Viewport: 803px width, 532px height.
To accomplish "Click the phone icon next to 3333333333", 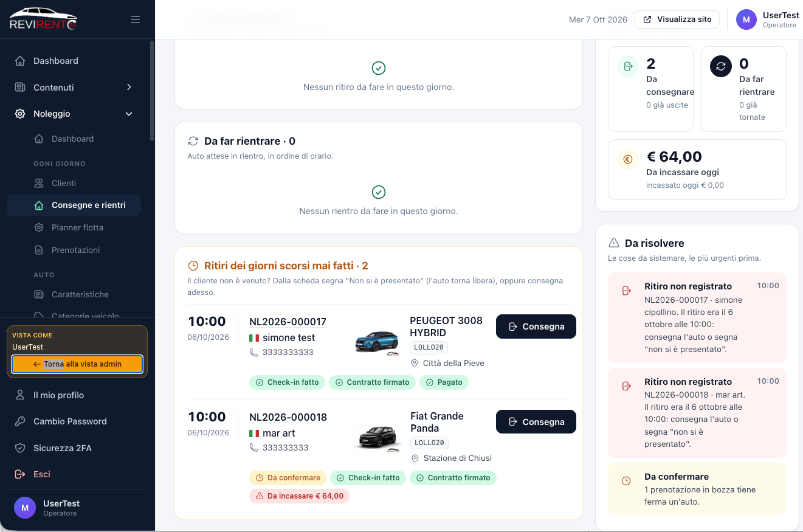I will coord(254,352).
